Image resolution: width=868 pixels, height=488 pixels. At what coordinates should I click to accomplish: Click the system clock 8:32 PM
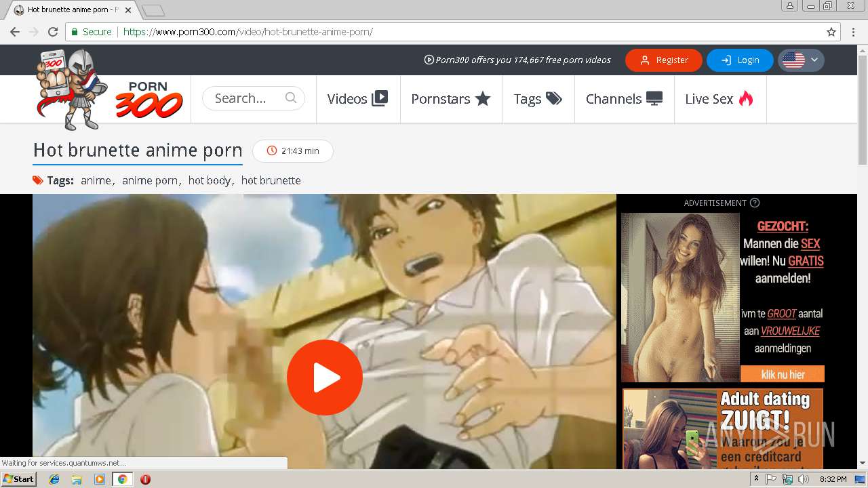click(x=833, y=479)
